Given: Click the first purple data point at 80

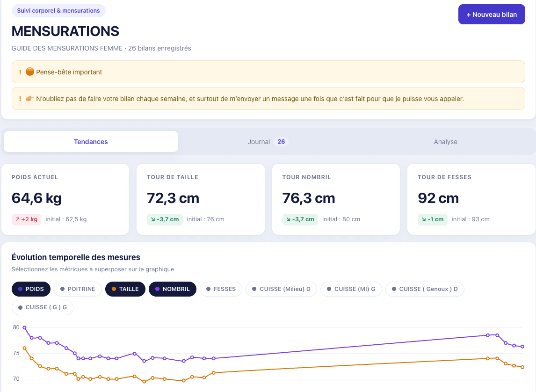Looking at the screenshot, I should coord(25,327).
